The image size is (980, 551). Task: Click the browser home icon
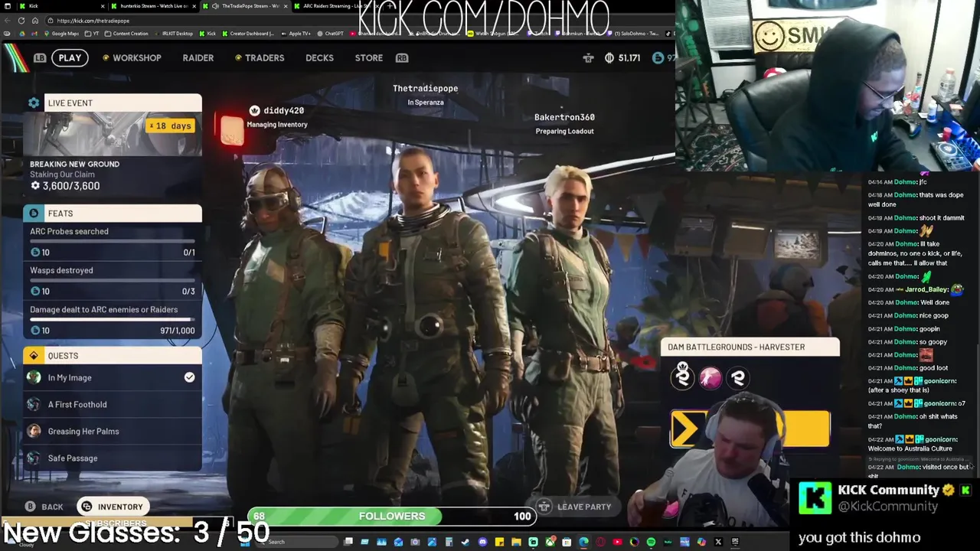point(34,21)
